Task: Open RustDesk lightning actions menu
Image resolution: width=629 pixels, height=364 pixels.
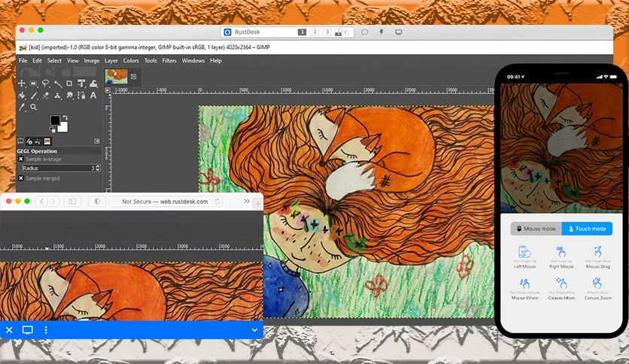Action: click(x=381, y=32)
